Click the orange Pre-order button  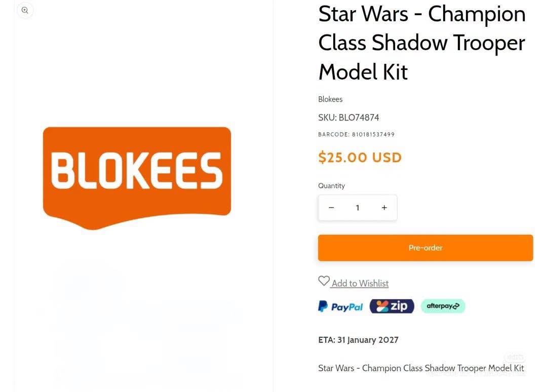[x=426, y=248]
